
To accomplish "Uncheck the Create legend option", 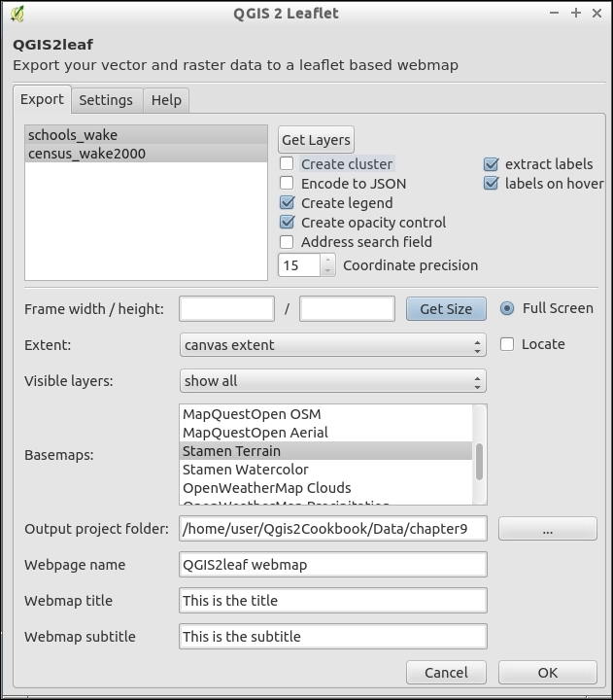I will [287, 203].
